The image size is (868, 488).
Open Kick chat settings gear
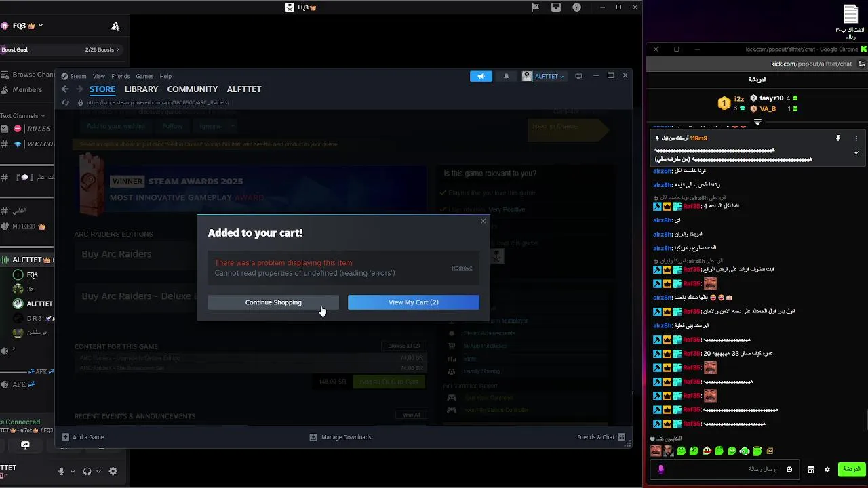click(827, 469)
